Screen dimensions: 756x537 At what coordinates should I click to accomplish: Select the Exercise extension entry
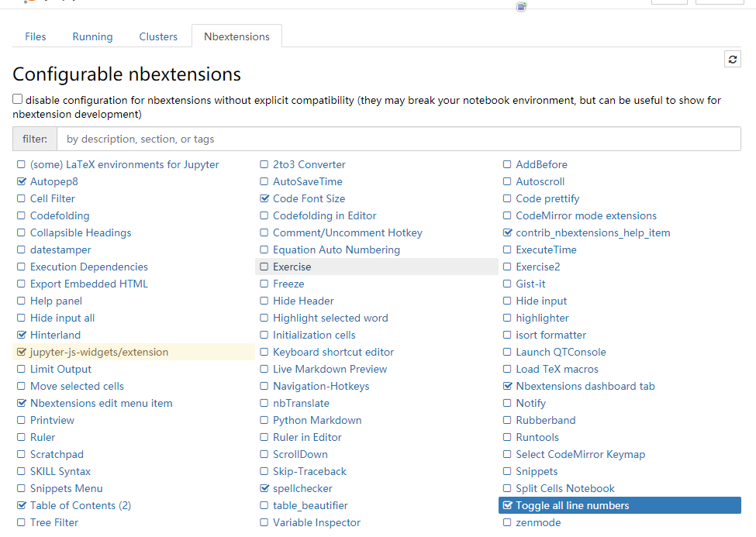[x=292, y=267]
